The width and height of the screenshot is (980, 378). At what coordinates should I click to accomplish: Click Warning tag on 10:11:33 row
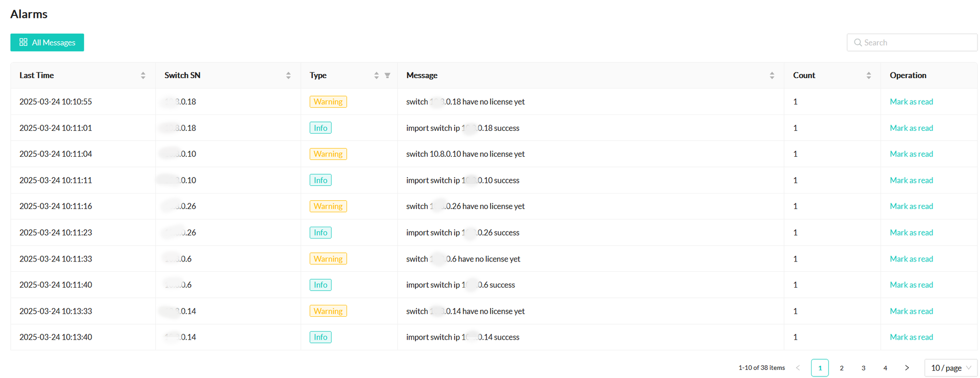click(x=328, y=259)
